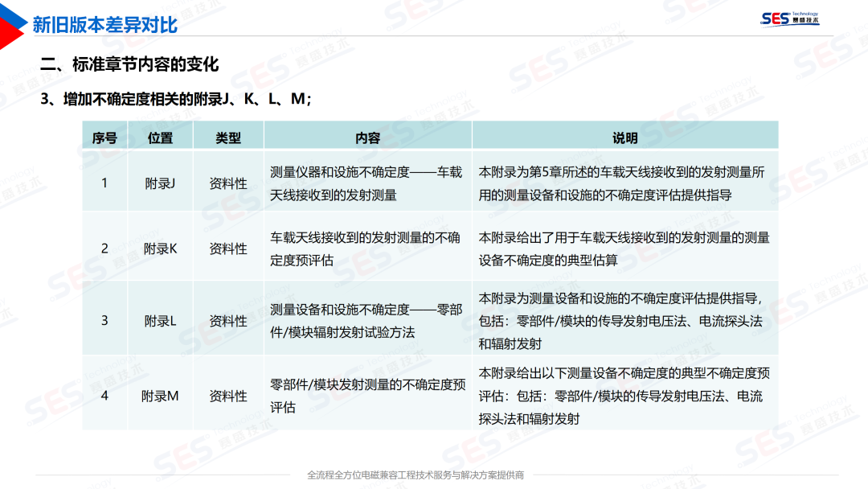Click the 附录L cell
Viewport: 868px width, 489px height.
coord(160,321)
